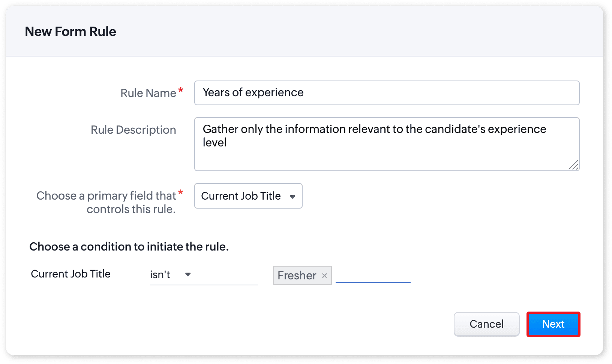Click the red asterisk beside Rule Name
The height and width of the screenshot is (364, 612).
pos(181,90)
